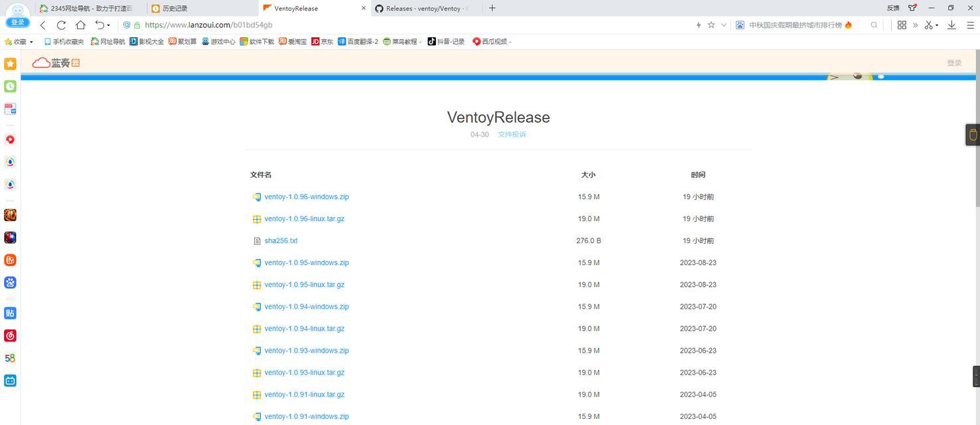Switch to the Releases ventoy/Ventoy tab

pos(425,8)
